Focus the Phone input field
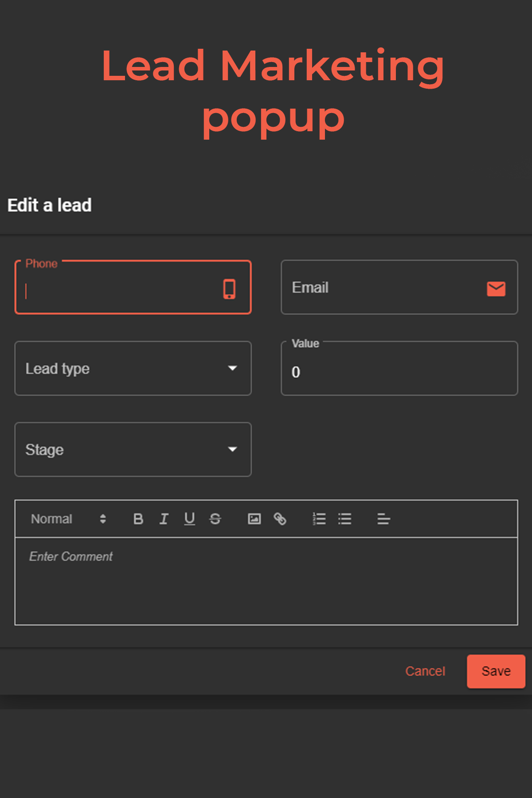 [120, 290]
